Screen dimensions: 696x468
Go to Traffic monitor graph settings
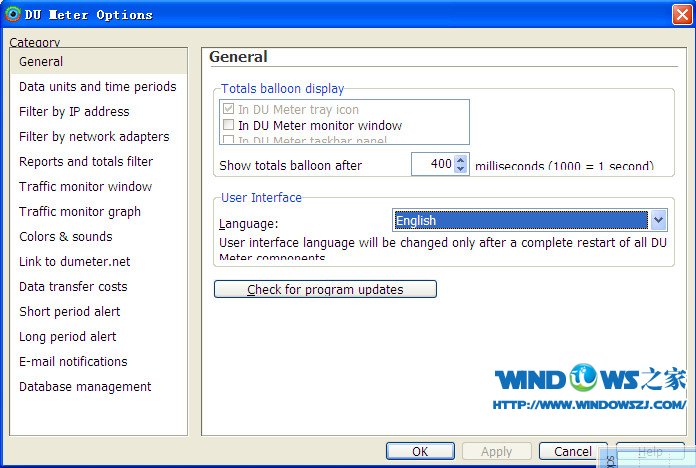pos(80,212)
